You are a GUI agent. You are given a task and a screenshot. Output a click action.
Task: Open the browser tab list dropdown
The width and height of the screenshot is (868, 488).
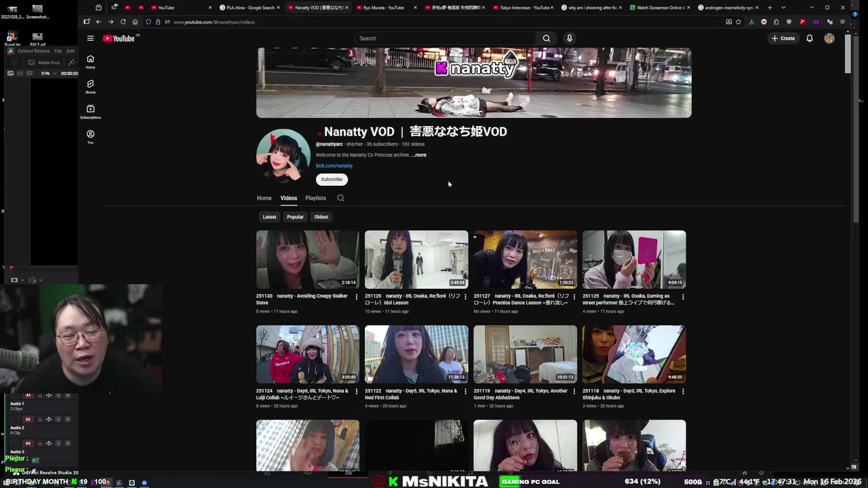point(783,7)
